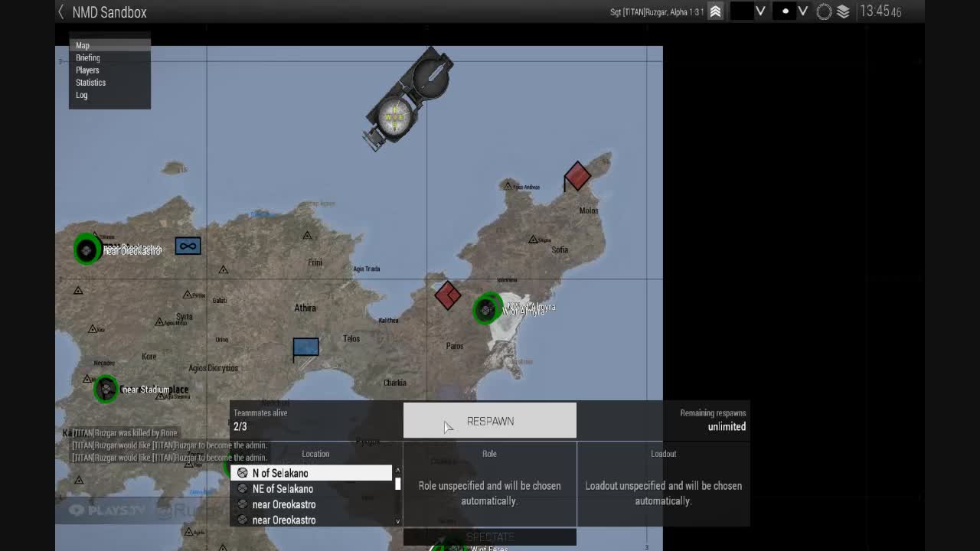Click the 'unlimited' remaining respawns value
Image resolution: width=980 pixels, height=551 pixels.
pos(727,426)
